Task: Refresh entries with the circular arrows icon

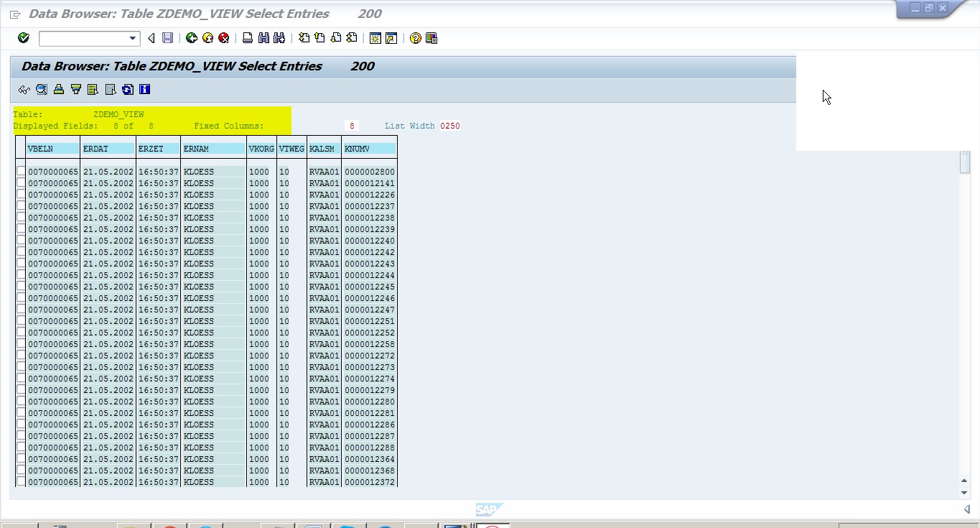Action: (x=128, y=89)
